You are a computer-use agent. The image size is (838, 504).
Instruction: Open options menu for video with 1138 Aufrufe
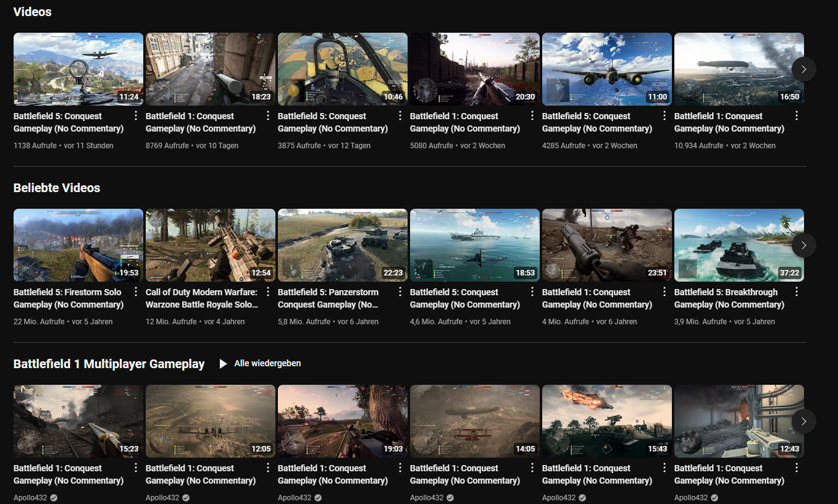click(x=136, y=116)
